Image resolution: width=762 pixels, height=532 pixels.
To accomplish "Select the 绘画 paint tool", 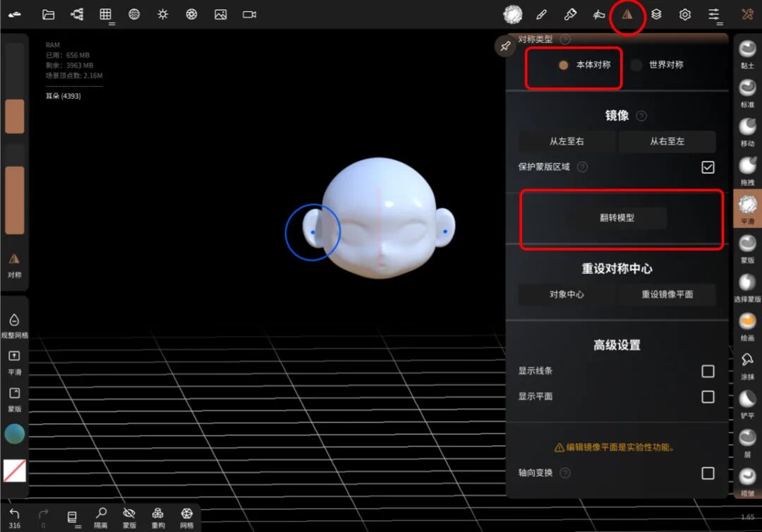I will pyautogui.click(x=747, y=327).
